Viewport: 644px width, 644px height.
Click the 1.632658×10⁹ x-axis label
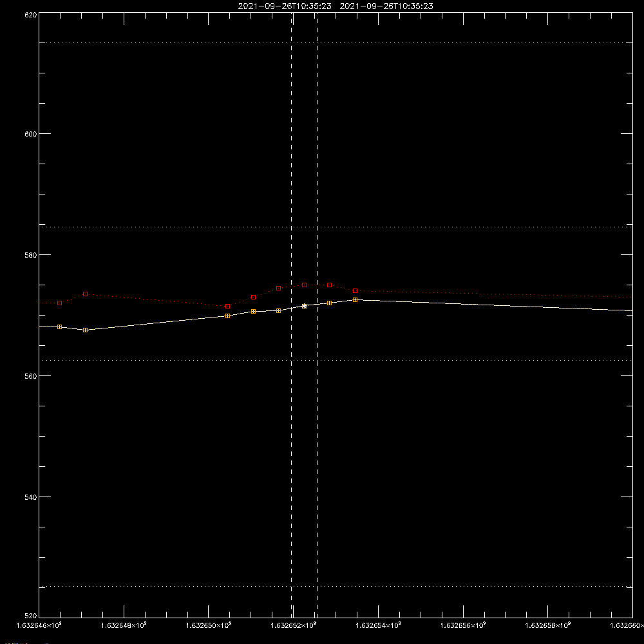click(x=548, y=625)
